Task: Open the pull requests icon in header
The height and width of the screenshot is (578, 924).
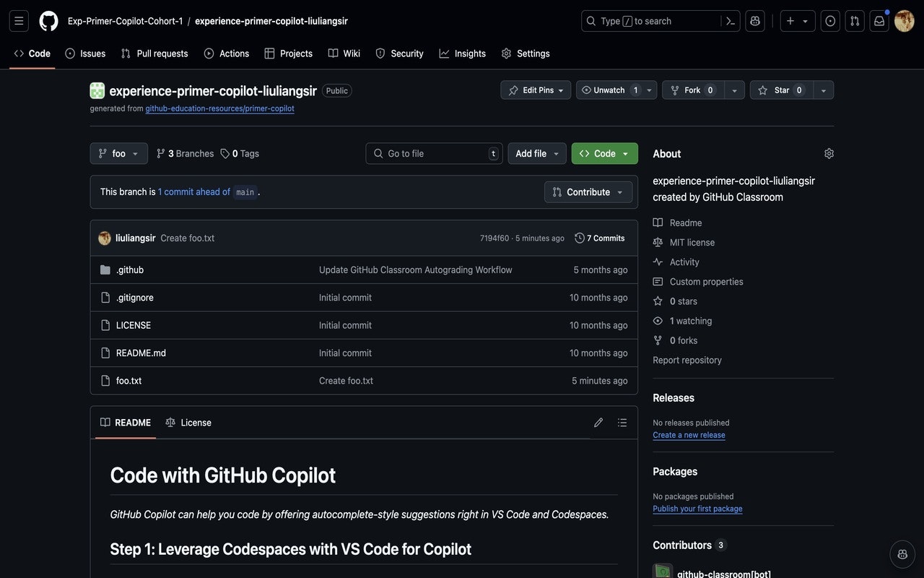Action: tap(855, 21)
